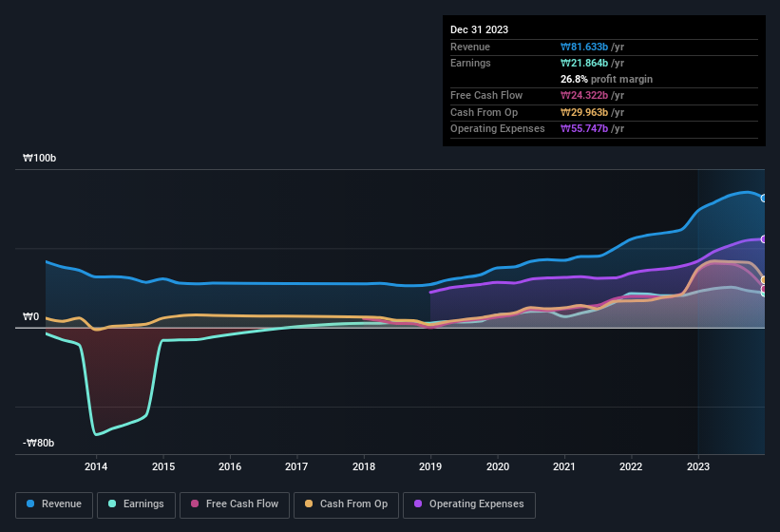Toggle Cash From Op legend item
780x532 pixels.
tap(345, 504)
